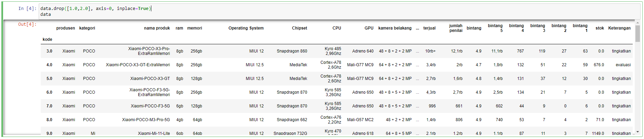The width and height of the screenshot is (644, 139).
Task: Click the 'Keterangan' column header
Action: [x=619, y=28]
